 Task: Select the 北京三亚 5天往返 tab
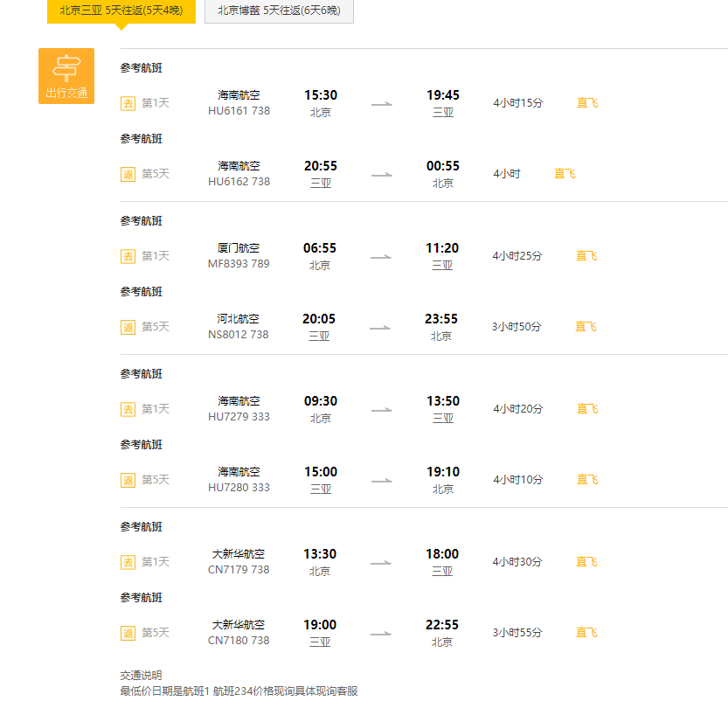[121, 10]
